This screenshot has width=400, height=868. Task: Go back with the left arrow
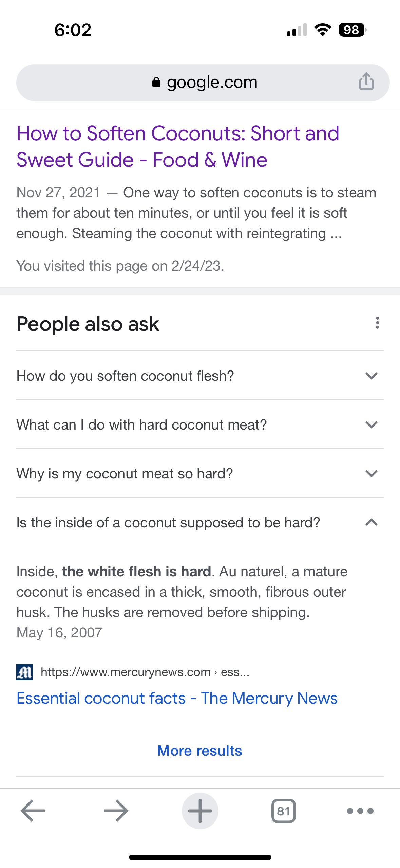[33, 811]
